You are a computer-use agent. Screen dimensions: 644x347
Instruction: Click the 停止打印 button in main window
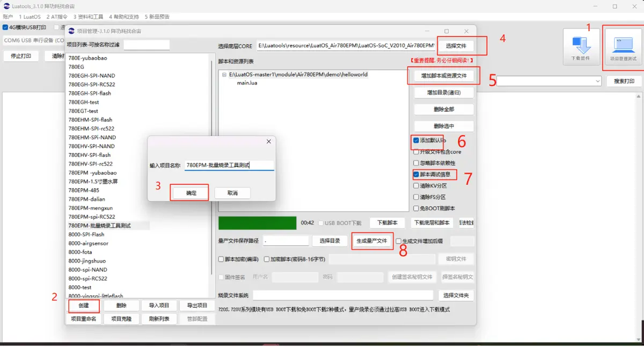point(21,56)
